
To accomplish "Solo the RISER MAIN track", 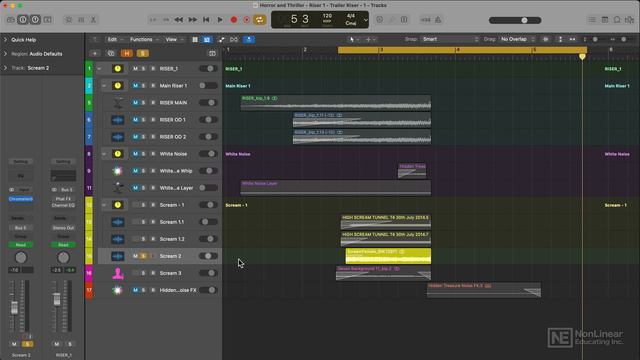I will (143, 102).
